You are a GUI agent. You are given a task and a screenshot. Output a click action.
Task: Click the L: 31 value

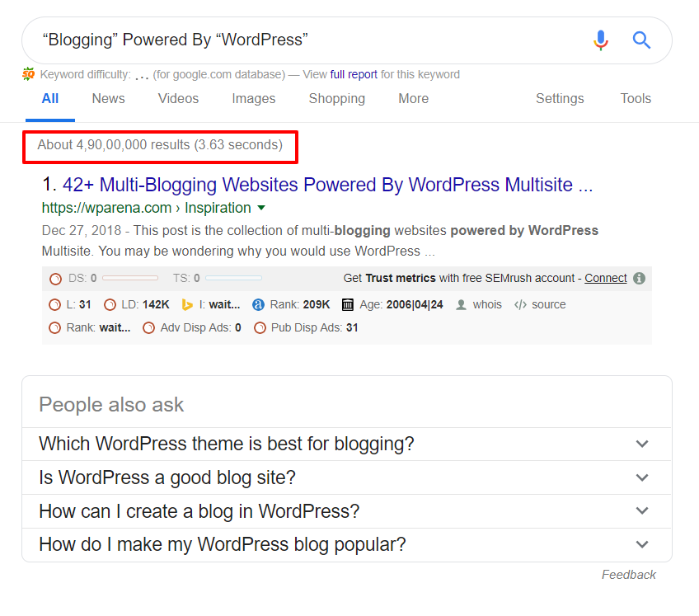point(85,304)
